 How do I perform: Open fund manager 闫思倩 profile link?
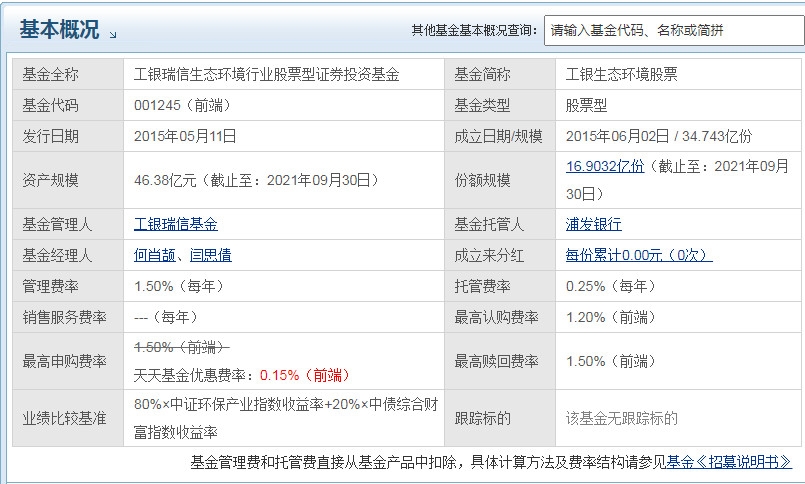[210, 255]
